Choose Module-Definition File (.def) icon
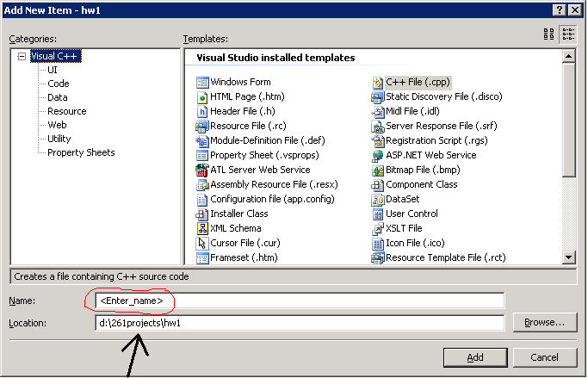The width and height of the screenshot is (588, 378). tap(202, 140)
